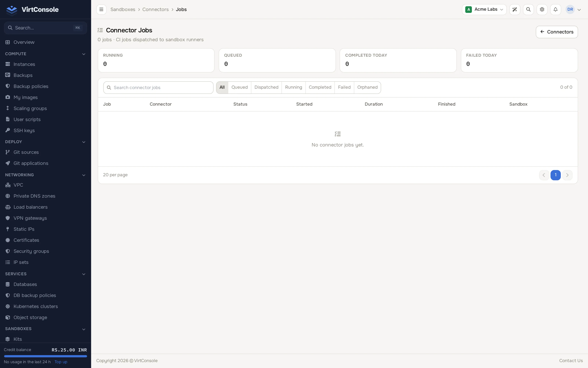Open the DR user avatar menu
This screenshot has width=588, height=368.
point(573,10)
